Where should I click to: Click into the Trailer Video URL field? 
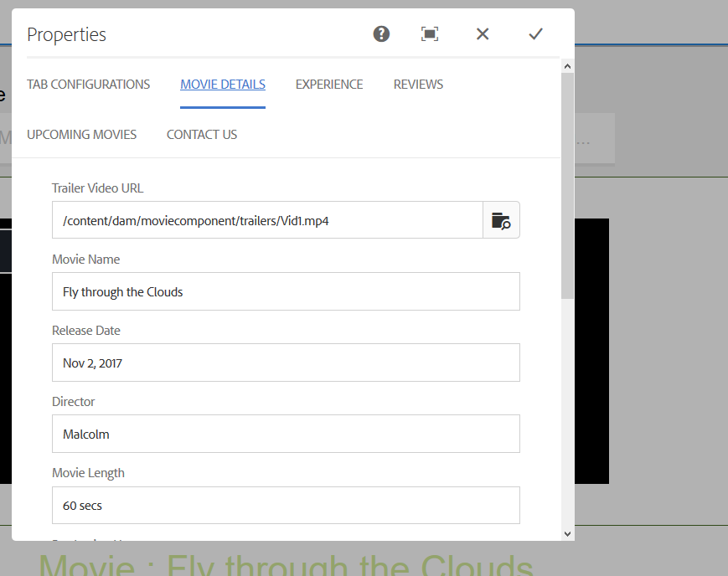[x=266, y=220]
